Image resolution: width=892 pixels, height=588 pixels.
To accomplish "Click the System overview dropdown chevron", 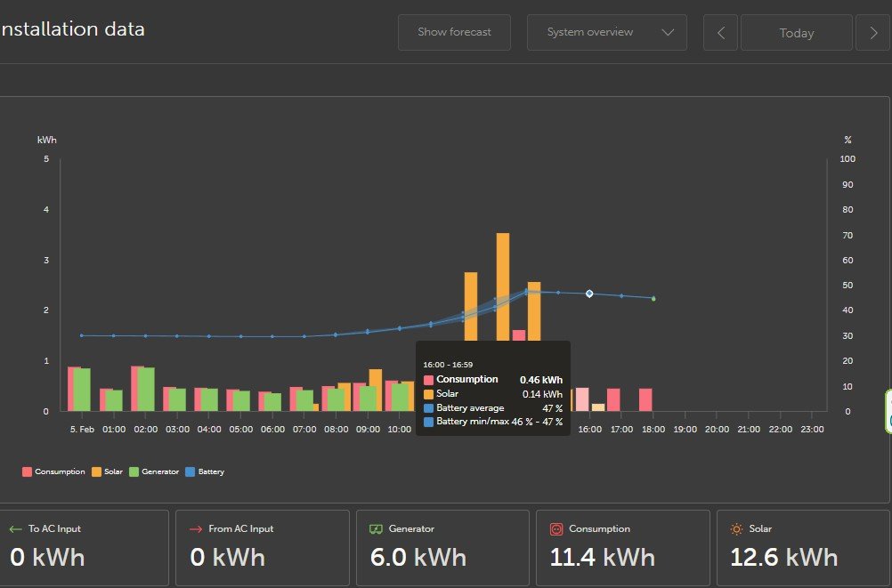I will (x=669, y=33).
